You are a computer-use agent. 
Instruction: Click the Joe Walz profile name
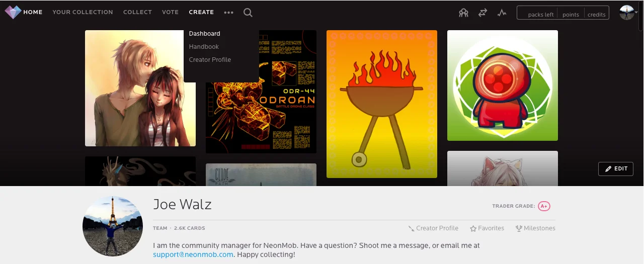click(x=182, y=205)
